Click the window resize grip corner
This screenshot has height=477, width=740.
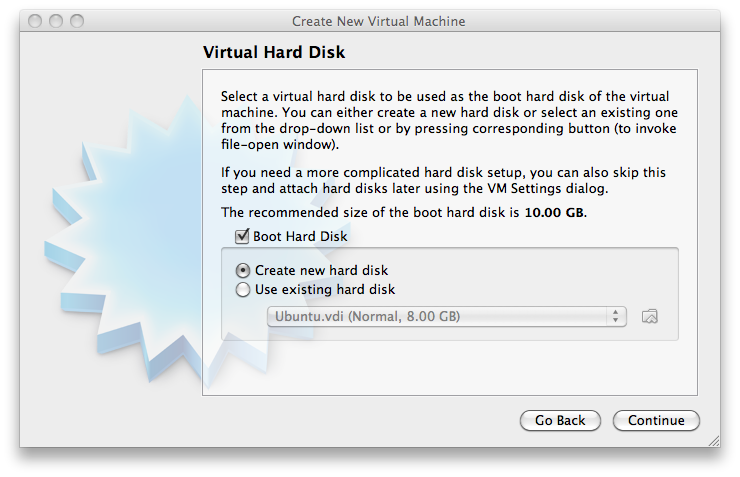(x=713, y=439)
